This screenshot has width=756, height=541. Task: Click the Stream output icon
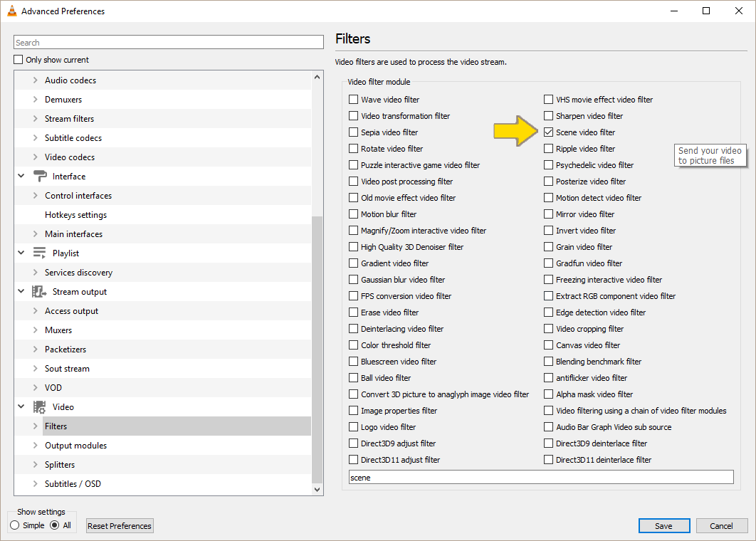(39, 292)
